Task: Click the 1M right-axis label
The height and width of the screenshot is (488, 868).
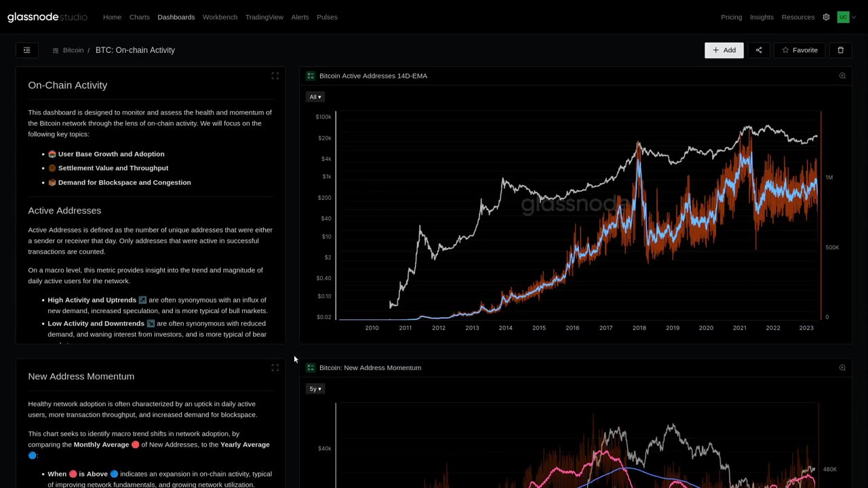Action: click(829, 178)
